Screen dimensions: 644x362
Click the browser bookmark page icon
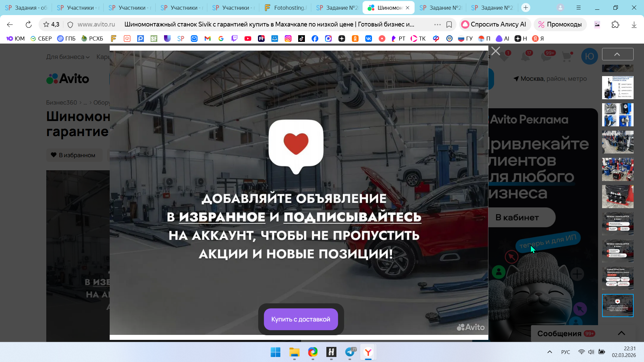tap(449, 24)
